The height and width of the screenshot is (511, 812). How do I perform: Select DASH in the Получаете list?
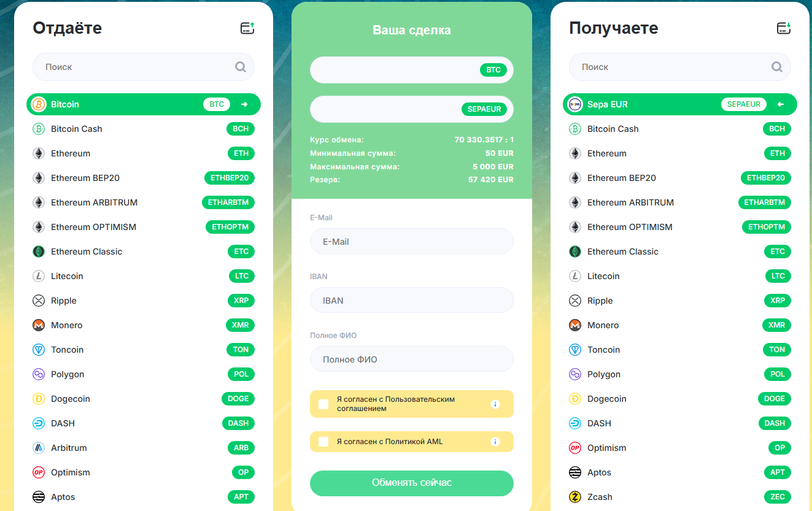coord(680,423)
